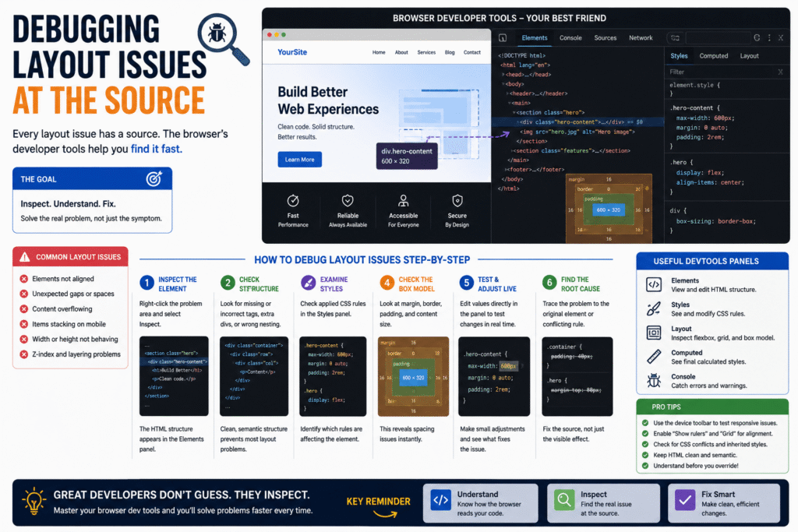The height and width of the screenshot is (532, 798).
Task: Activate the element picker icon in DevTools
Action: click(x=503, y=38)
